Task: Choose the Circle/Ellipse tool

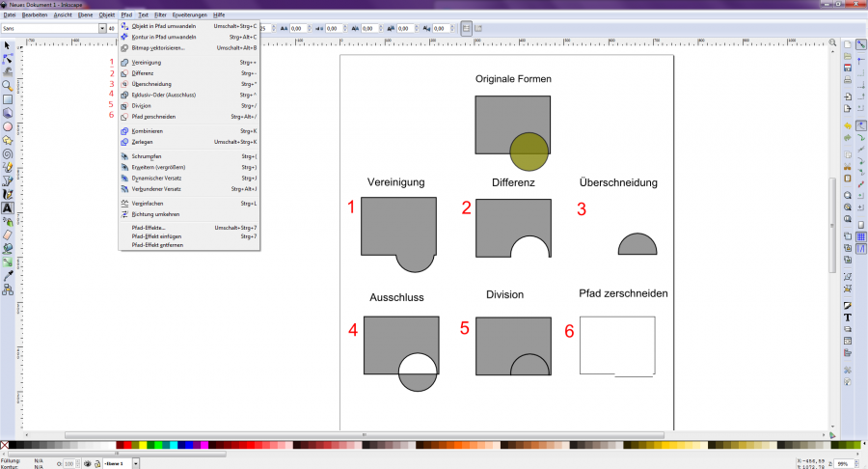Action: pyautogui.click(x=8, y=125)
